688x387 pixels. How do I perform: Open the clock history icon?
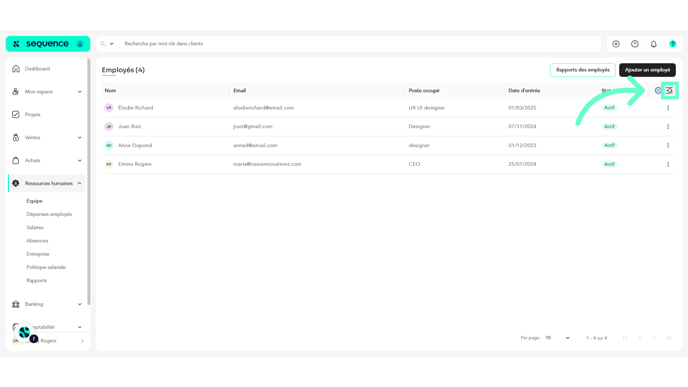point(635,44)
